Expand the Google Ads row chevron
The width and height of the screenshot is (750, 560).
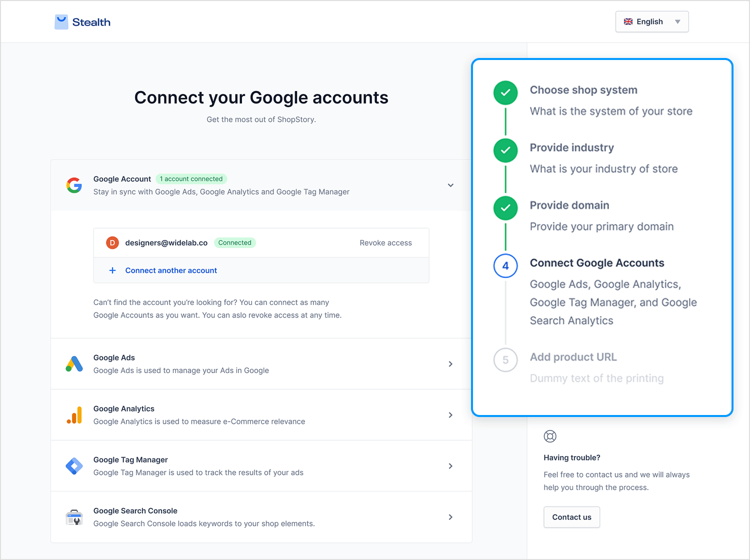450,364
